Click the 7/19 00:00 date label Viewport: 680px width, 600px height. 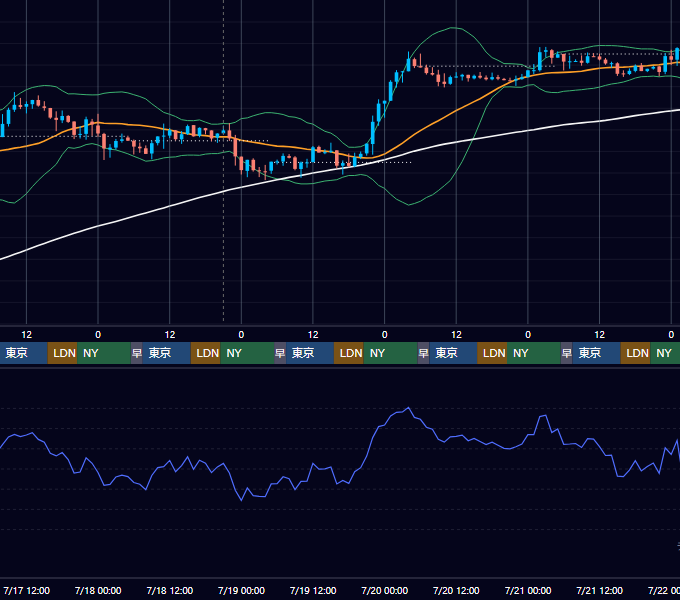241,590
